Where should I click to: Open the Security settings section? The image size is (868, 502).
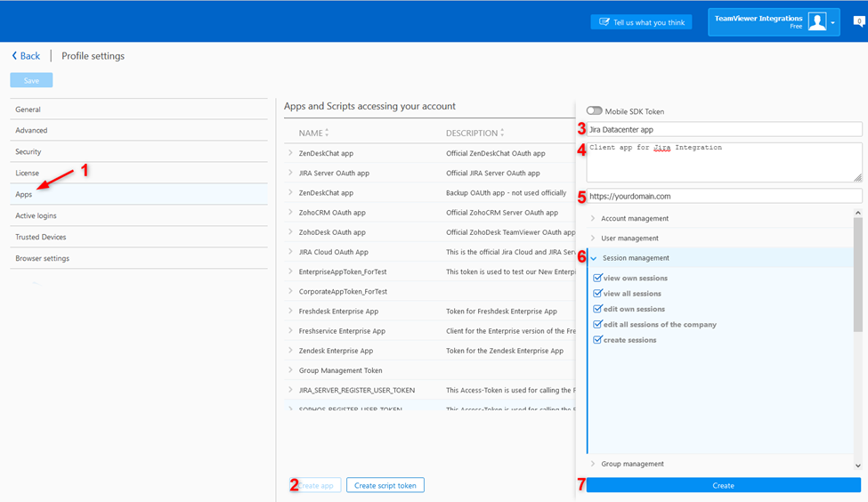(x=28, y=152)
